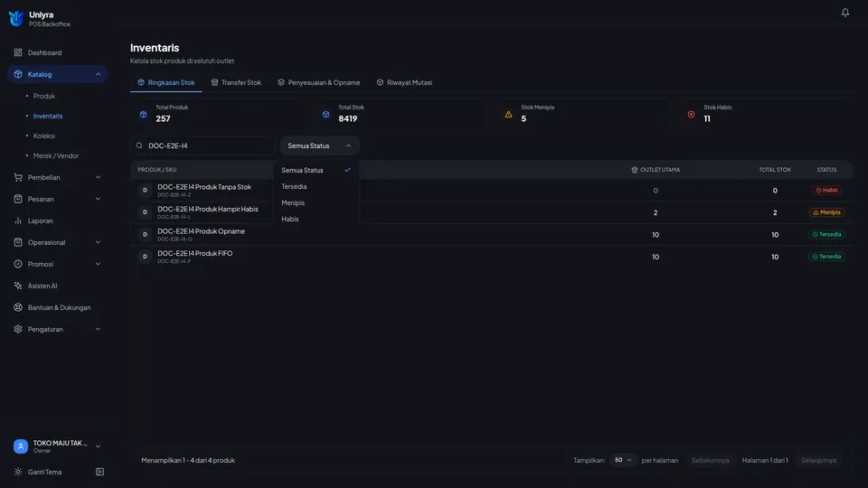Click the Pembelian cart icon
This screenshot has height=488, width=868.
(x=18, y=177)
